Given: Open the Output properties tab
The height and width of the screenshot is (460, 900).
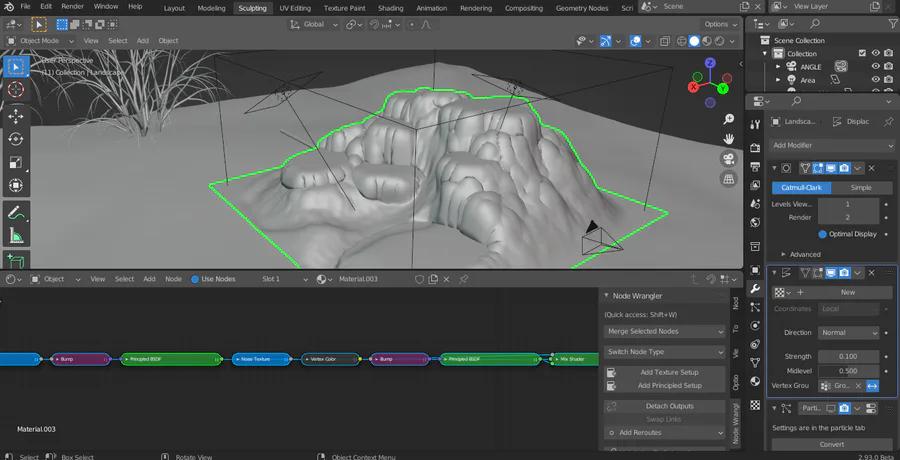Looking at the screenshot, I should click(755, 167).
